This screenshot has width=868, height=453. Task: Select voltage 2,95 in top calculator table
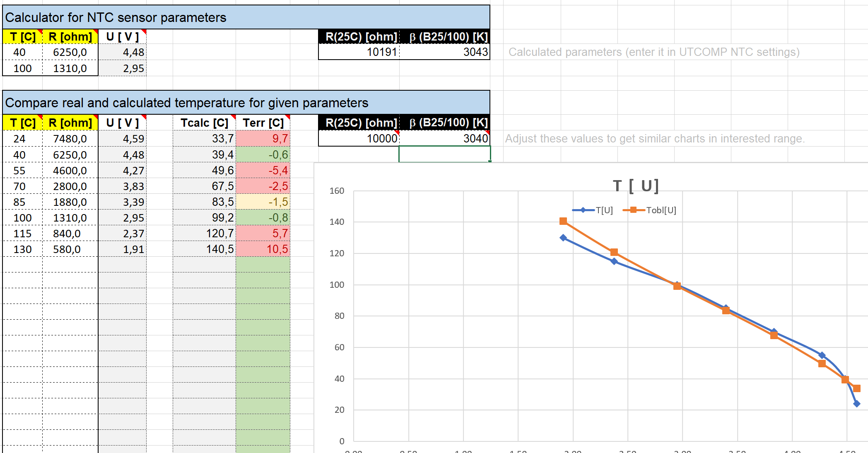point(122,68)
